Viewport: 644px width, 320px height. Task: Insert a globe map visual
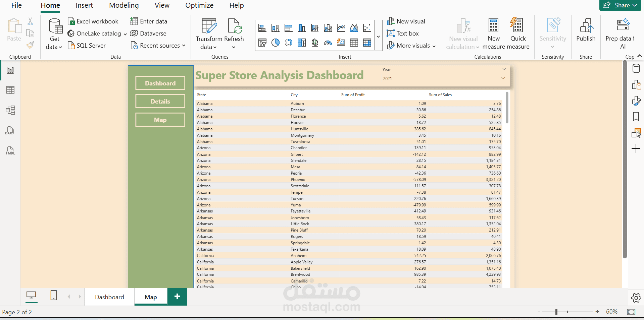(315, 43)
